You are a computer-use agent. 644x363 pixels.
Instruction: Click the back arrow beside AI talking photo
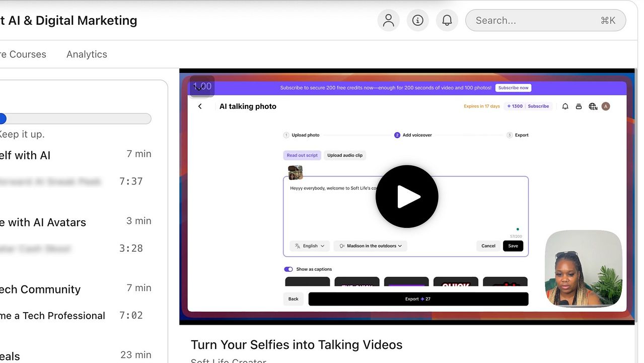tap(200, 106)
